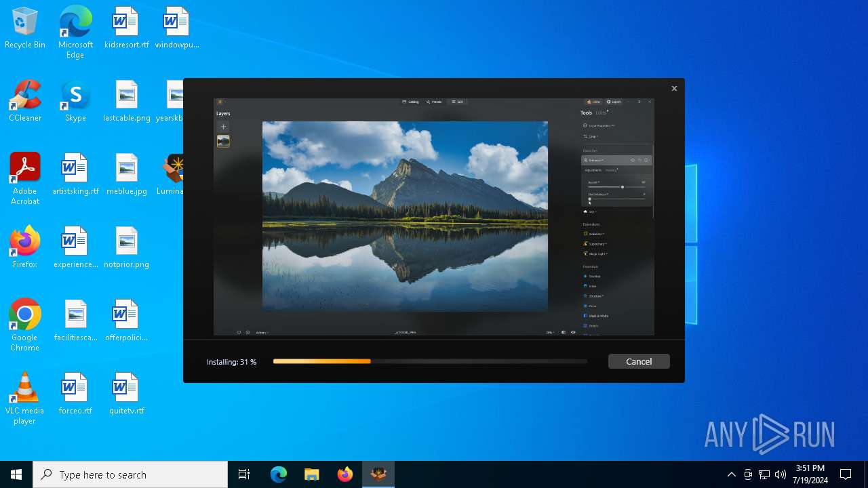Select the meblue.jpg image file
Image resolution: width=868 pixels, height=488 pixels.
coord(126,174)
